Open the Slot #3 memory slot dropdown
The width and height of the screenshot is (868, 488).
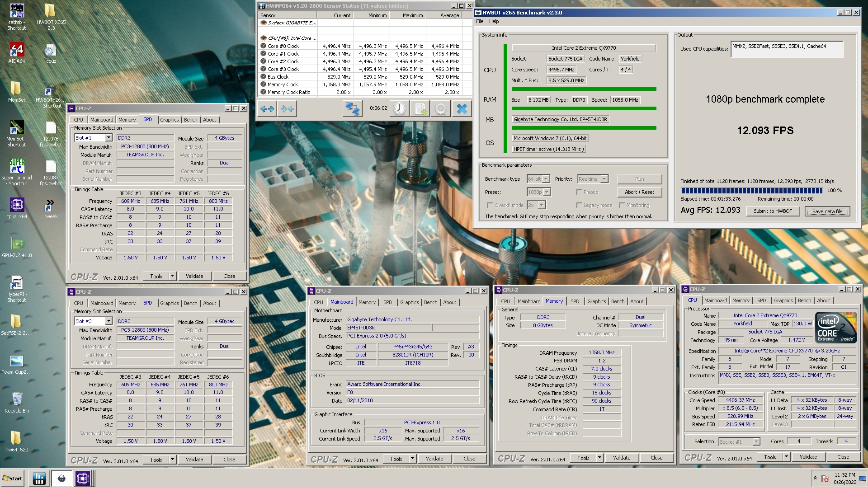(x=93, y=321)
